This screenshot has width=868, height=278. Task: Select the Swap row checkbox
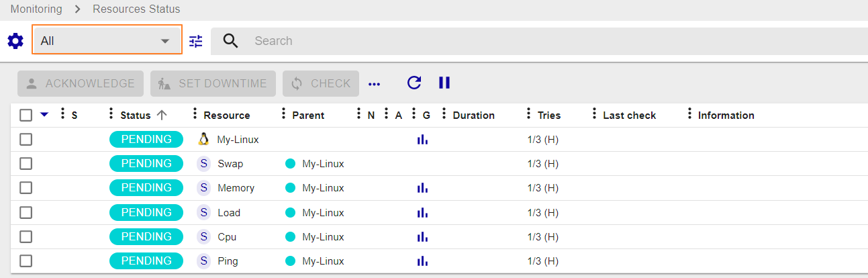pyautogui.click(x=26, y=164)
